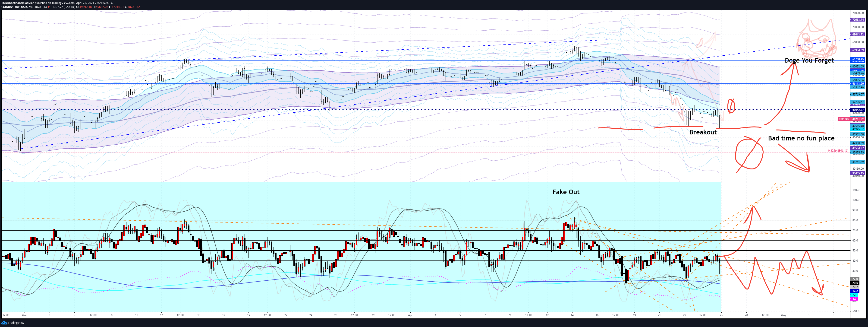
Task: Click the date axis label 28
Action: pos(746,315)
